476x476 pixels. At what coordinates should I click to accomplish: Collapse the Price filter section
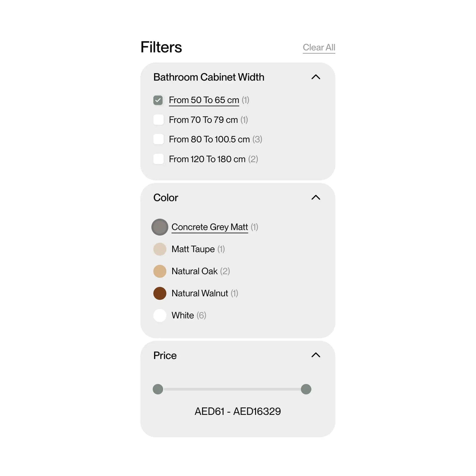pos(316,355)
